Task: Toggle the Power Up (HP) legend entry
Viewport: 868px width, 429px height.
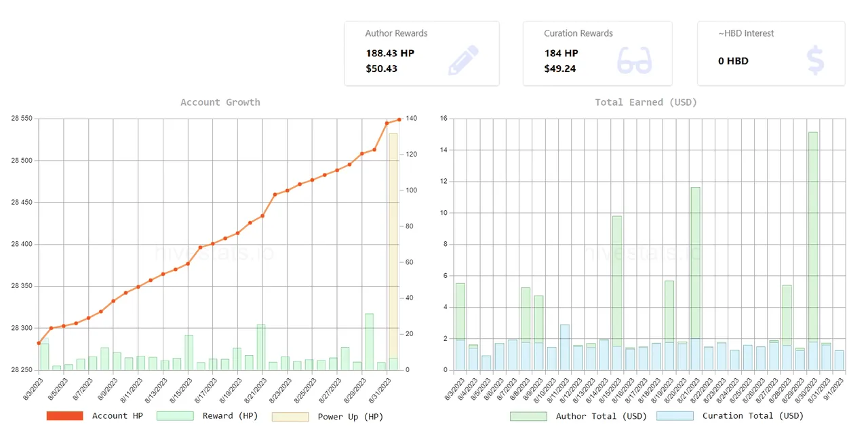Action: (328, 416)
